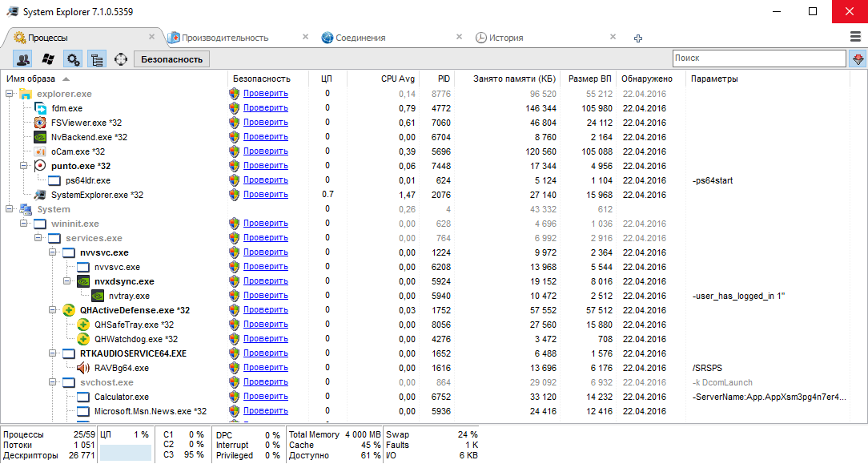868x464 pixels.
Task: Select the crosshair window finder tool
Action: 121,59
